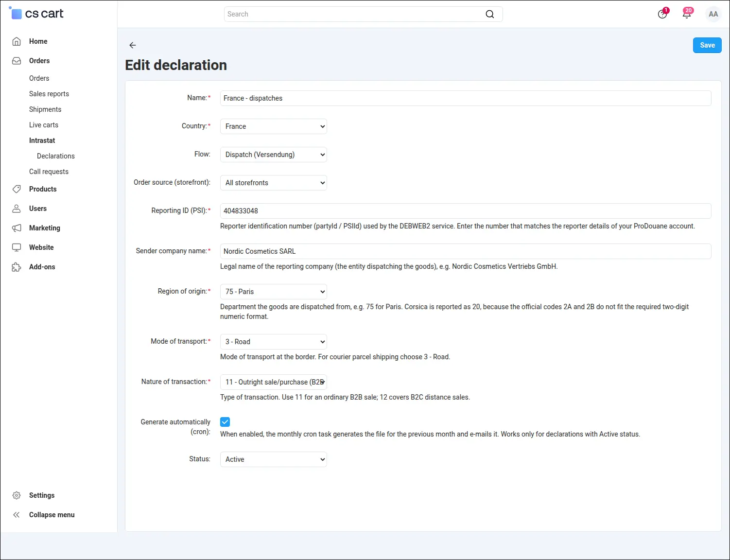
Task: Click Collapse menu text
Action: coord(52,515)
